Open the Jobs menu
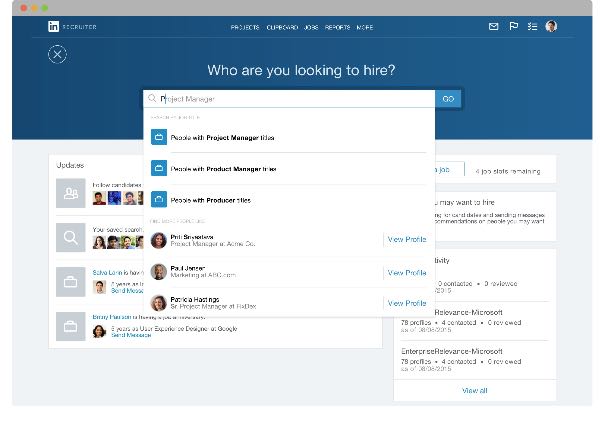This screenshot has width=600, height=424. click(x=311, y=27)
